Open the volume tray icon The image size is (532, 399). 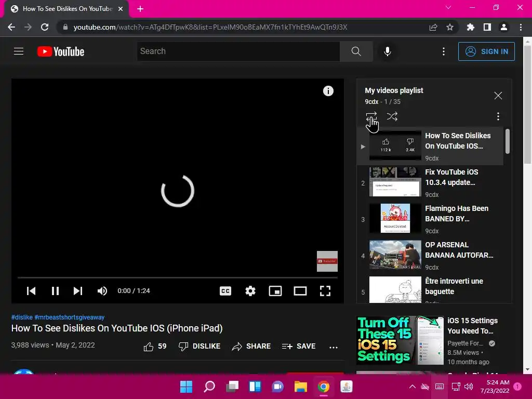469,387
